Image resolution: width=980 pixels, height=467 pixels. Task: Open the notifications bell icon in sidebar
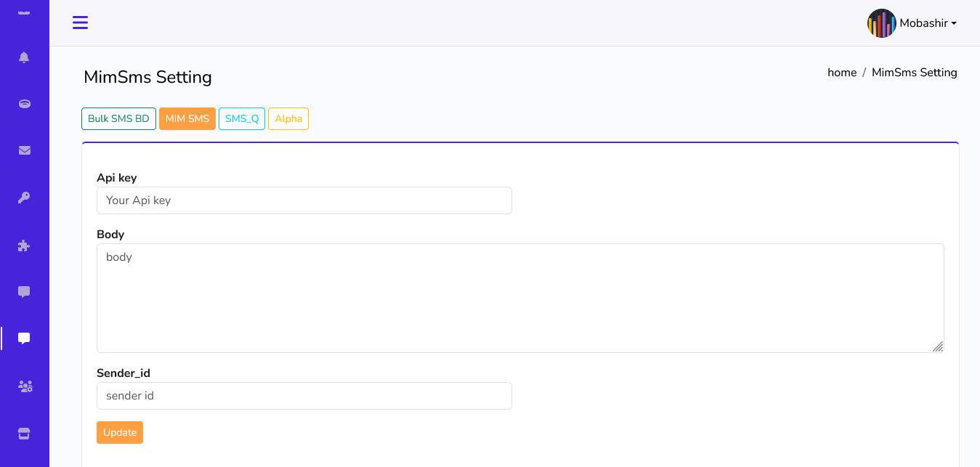pyautogui.click(x=24, y=57)
